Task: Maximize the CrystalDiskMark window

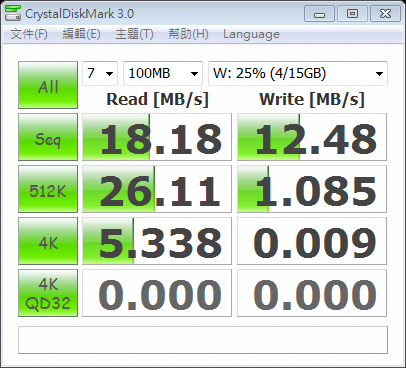Action: [352, 14]
